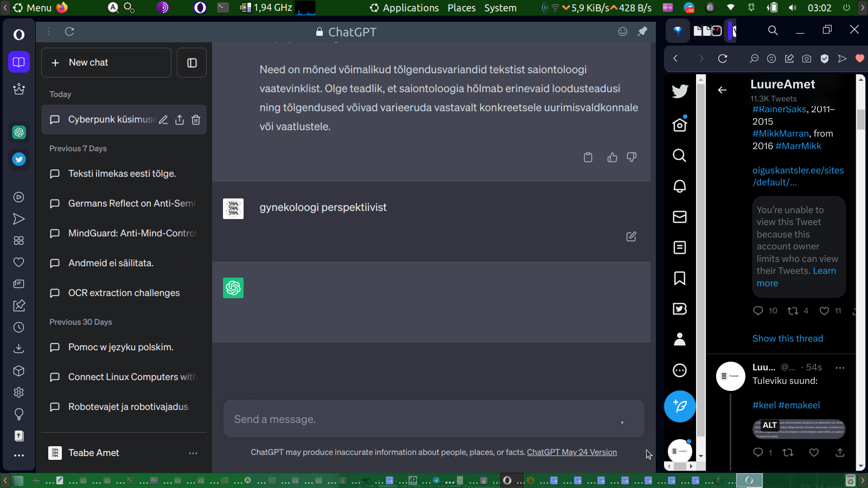Open the 'OCR extraction challenges' chat

click(124, 293)
